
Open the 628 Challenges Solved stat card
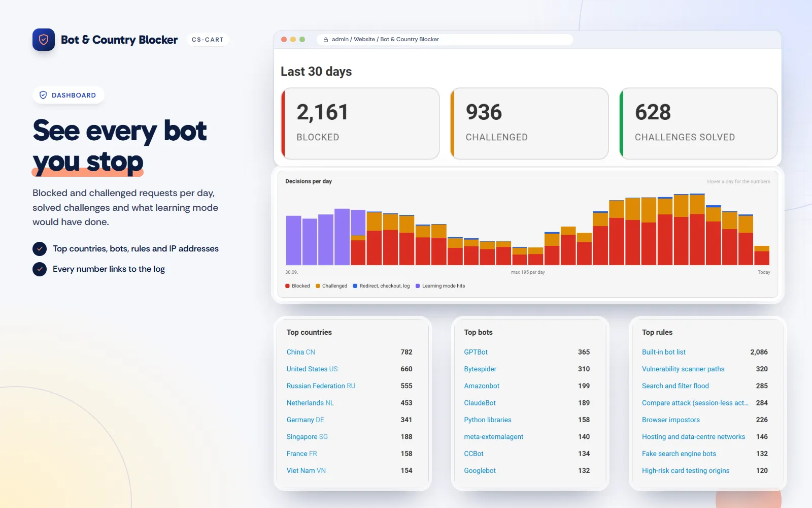click(x=698, y=123)
